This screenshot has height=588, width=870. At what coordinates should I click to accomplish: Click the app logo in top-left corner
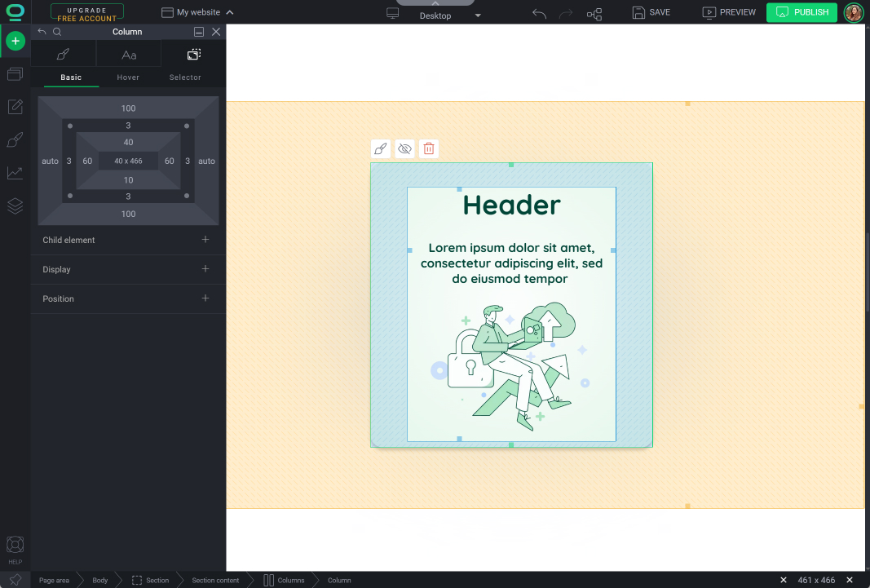(x=15, y=11)
